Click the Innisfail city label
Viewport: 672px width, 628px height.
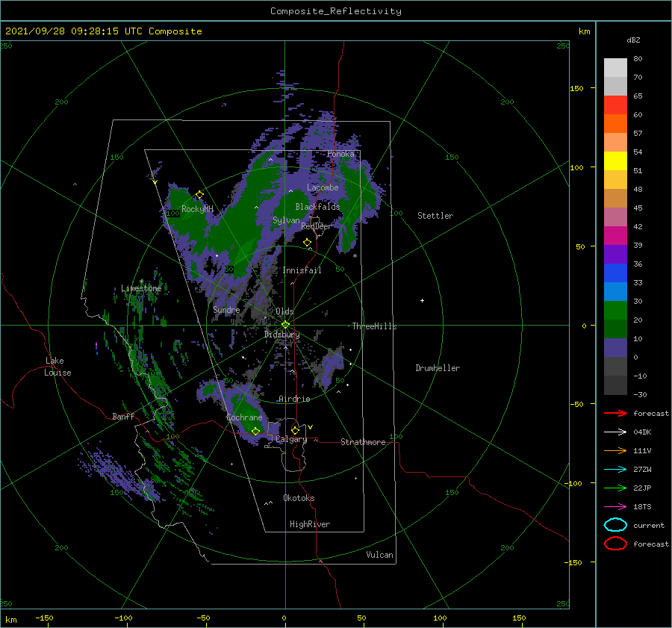(302, 270)
